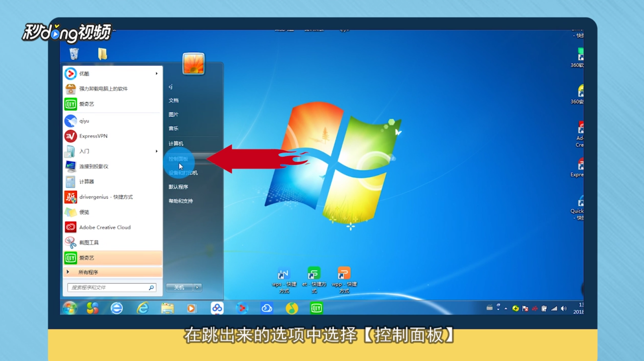644x361 pixels.
Task: Open the wps shortcut on desktop
Action: 284,280
